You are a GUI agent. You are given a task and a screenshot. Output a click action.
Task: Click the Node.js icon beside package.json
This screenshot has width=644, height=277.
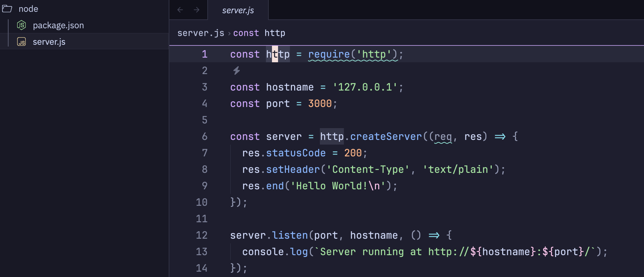tap(21, 25)
